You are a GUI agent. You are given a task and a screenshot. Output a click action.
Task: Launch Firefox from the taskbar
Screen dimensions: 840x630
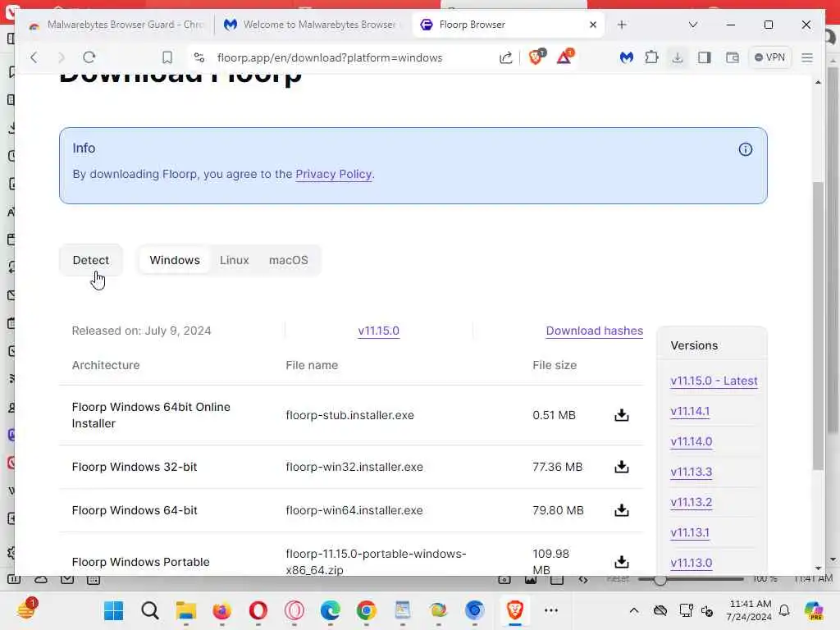[x=221, y=610]
